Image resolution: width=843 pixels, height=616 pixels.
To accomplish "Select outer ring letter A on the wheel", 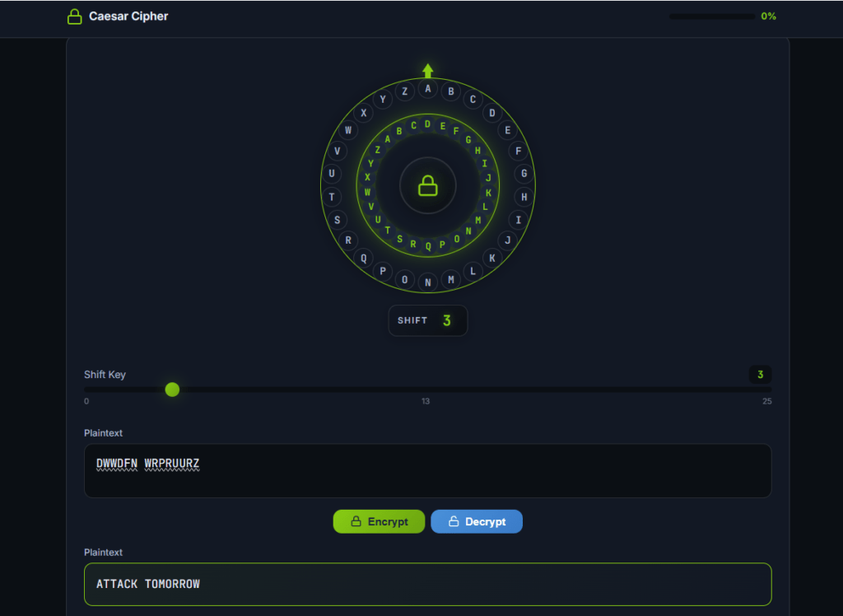I will click(x=427, y=89).
